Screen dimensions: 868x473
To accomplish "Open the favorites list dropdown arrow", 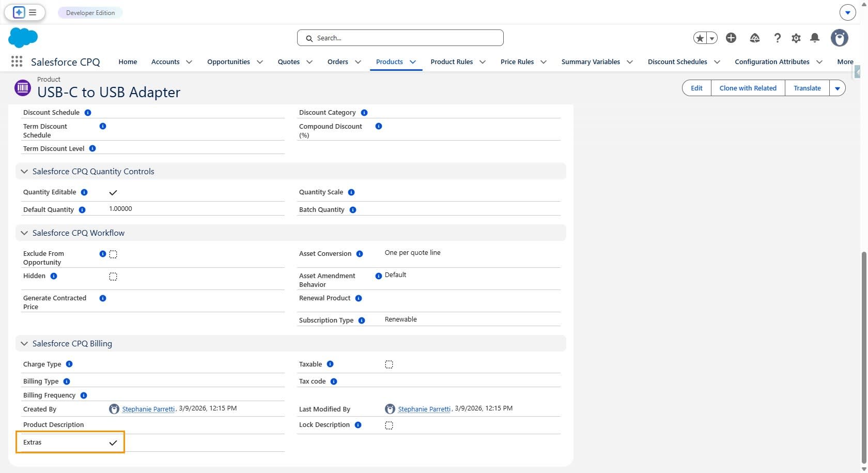I will 712,38.
